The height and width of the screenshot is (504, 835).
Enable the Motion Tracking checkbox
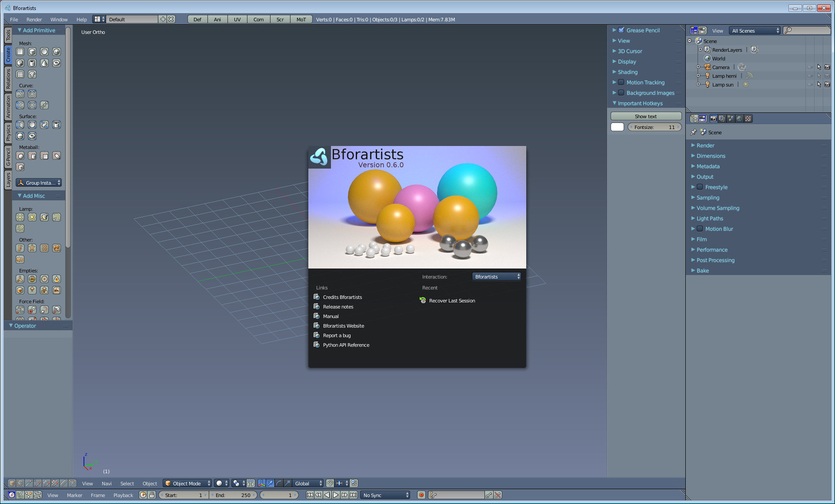pos(621,82)
